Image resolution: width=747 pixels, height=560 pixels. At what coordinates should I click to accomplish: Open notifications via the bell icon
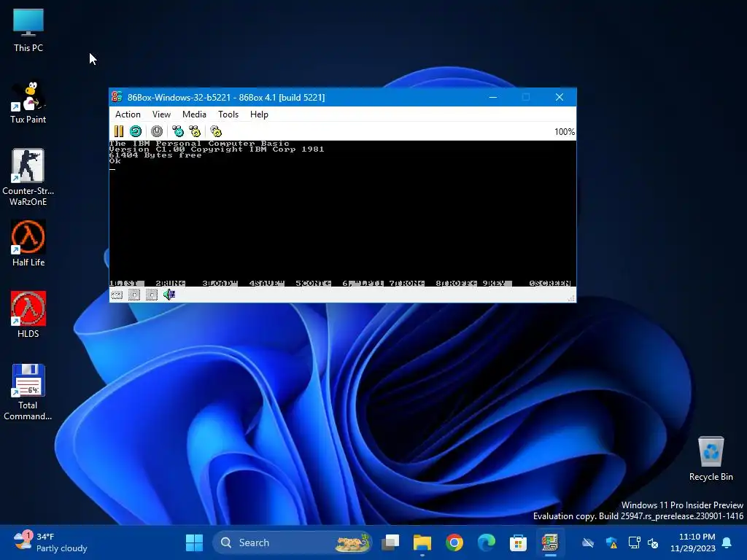click(x=727, y=542)
